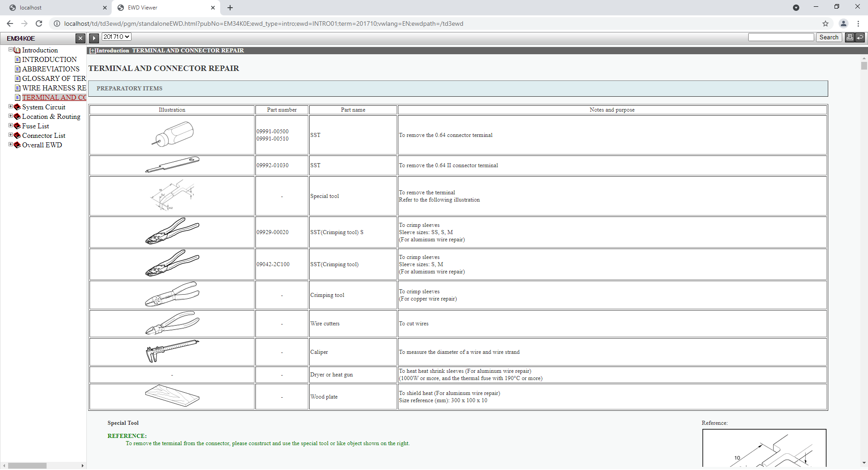Open the Chrome profile avatar menu
The width and height of the screenshot is (868, 470).
[x=843, y=23]
